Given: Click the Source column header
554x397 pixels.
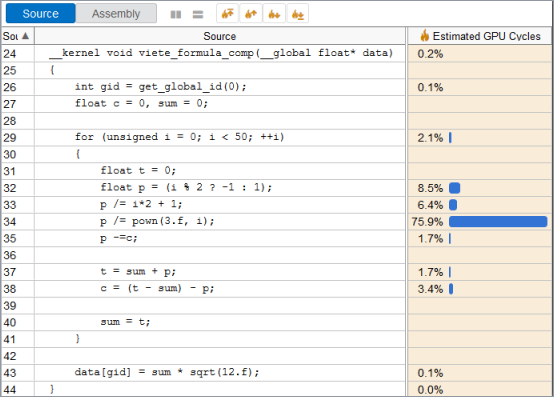Looking at the screenshot, I should pyautogui.click(x=220, y=36).
